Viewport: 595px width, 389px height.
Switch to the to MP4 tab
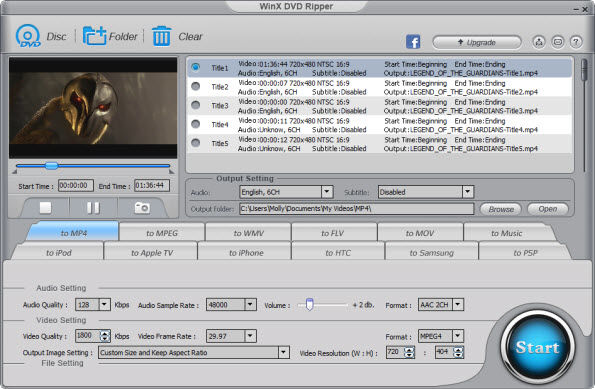pyautogui.click(x=74, y=233)
